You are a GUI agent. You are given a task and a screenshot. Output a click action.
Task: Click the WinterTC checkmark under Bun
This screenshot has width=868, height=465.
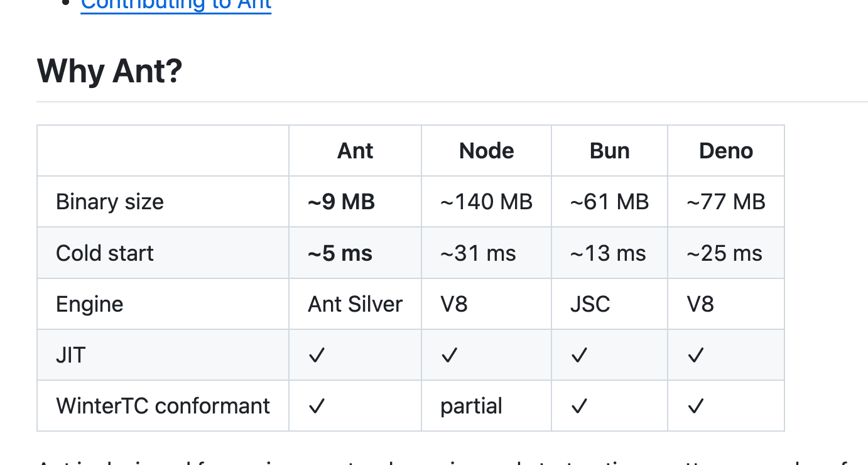pyautogui.click(x=579, y=407)
